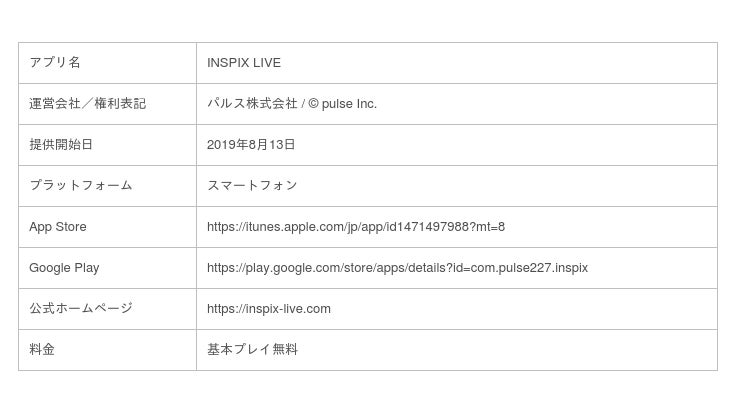Select the 基本プレイ無料 price text
Viewport: 740px width, 411px height.
[252, 350]
